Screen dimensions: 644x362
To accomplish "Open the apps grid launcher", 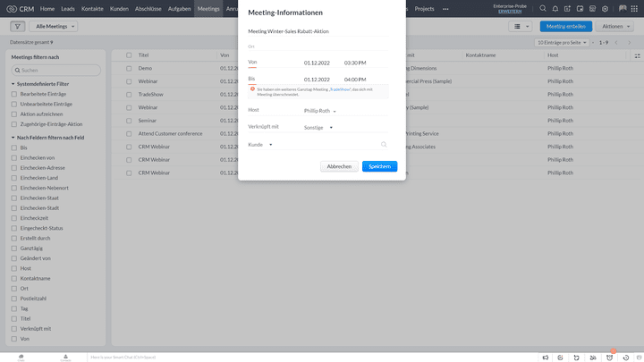I will click(632, 8).
